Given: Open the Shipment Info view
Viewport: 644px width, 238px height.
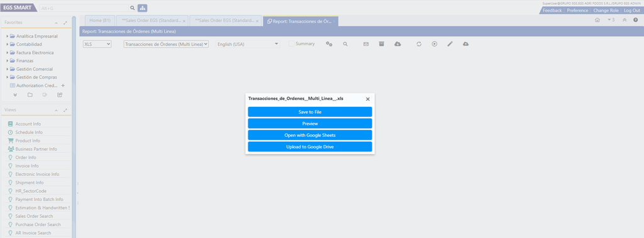Looking at the screenshot, I should [x=29, y=183].
